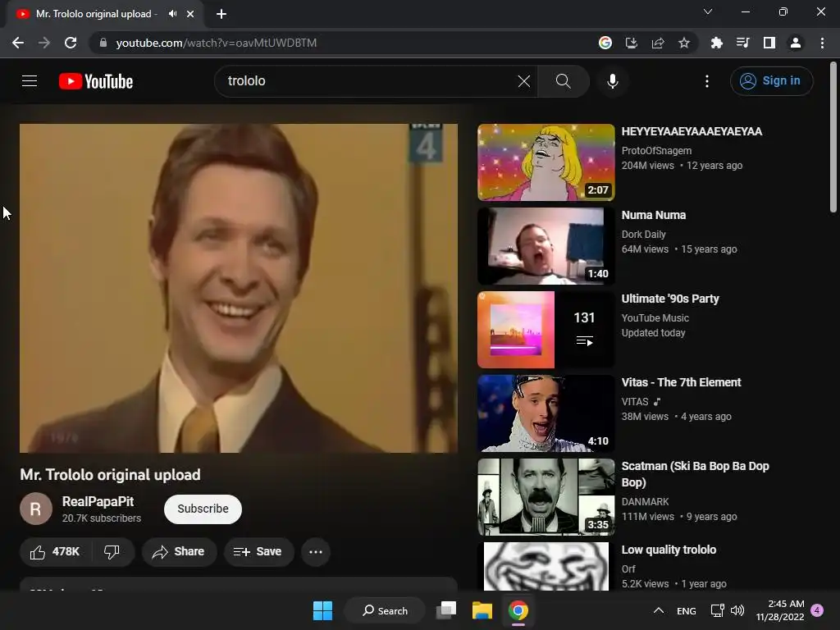840x630 pixels.
Task: Mute the tab via its speaker icon
Action: (x=172, y=14)
